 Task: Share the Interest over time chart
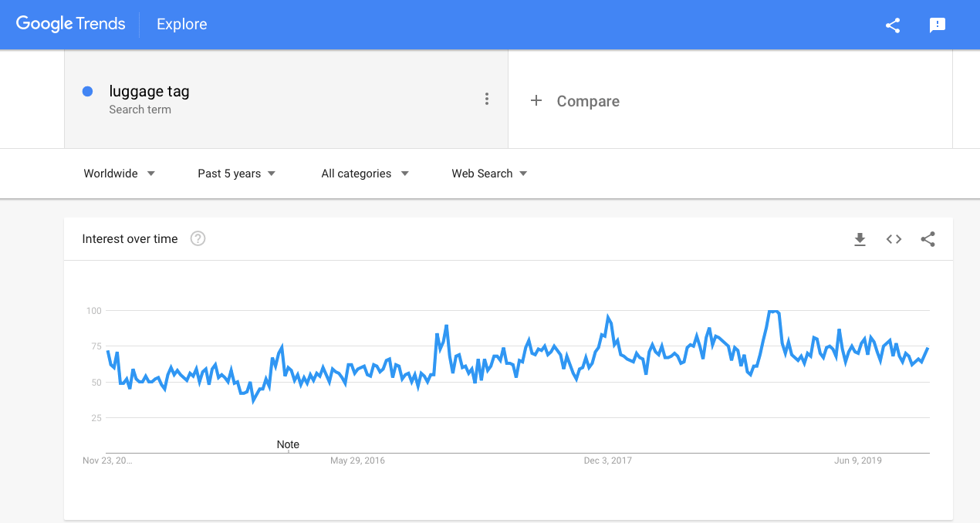(928, 239)
